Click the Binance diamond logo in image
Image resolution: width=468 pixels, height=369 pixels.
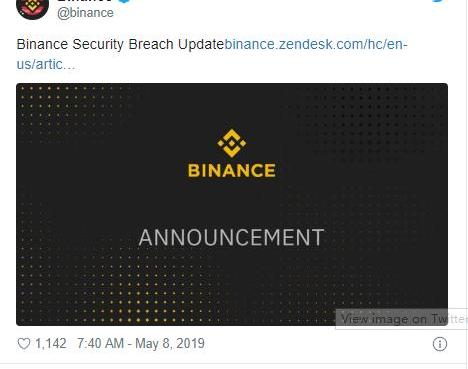pos(232,143)
